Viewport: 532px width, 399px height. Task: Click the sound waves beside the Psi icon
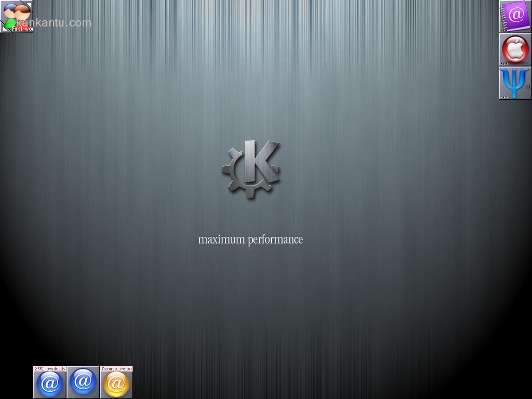tap(527, 86)
